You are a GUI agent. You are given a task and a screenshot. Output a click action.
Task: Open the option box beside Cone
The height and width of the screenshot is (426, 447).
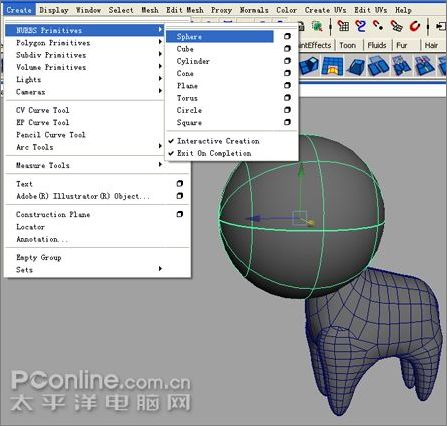pyautogui.click(x=287, y=73)
